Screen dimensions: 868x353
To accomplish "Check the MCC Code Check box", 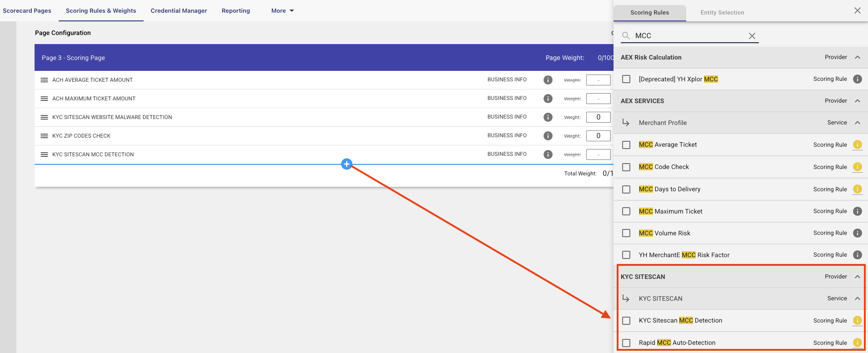I will 626,167.
